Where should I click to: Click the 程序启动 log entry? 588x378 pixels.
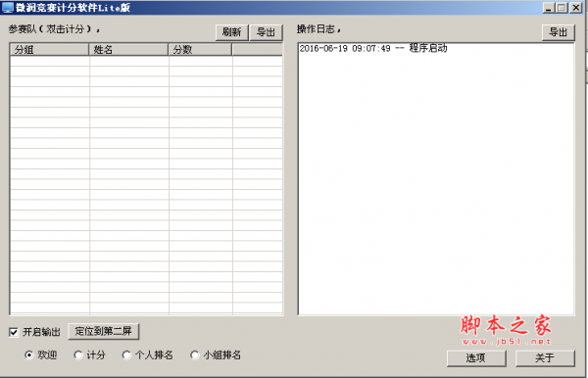pyautogui.click(x=373, y=48)
